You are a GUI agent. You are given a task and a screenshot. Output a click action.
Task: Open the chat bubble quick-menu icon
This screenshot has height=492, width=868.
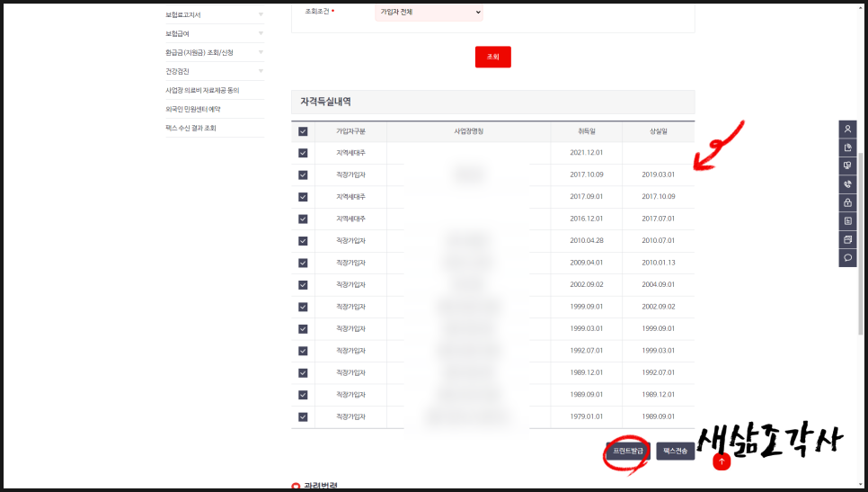click(847, 257)
